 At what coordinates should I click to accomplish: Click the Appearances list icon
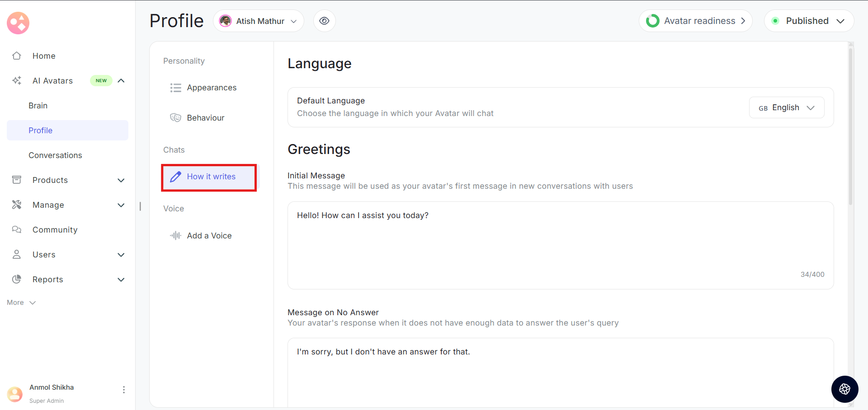(175, 88)
